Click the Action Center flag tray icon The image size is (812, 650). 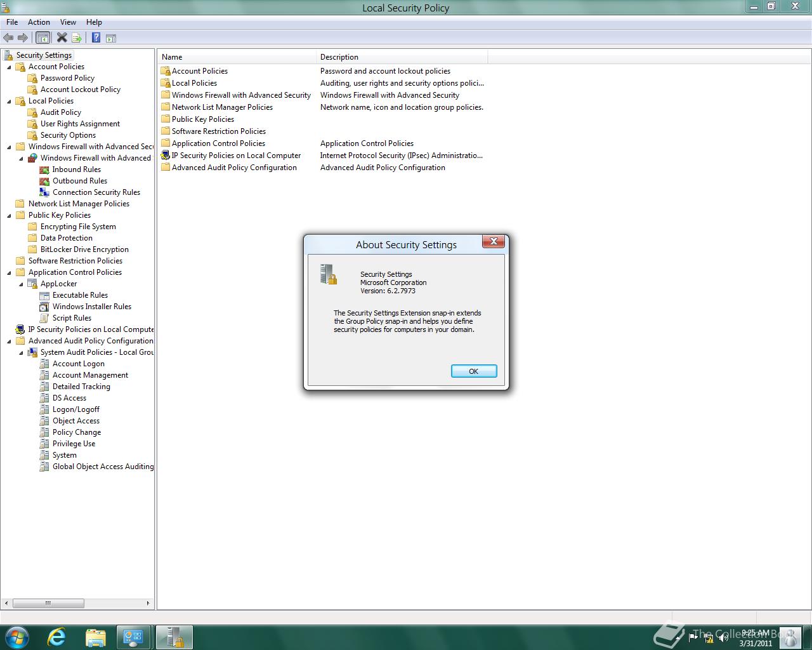coord(693,637)
